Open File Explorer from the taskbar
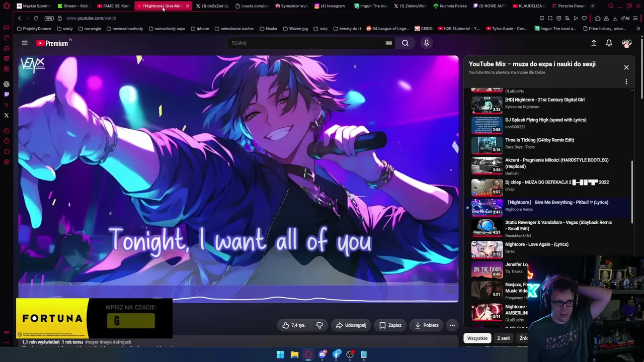The width and height of the screenshot is (644, 362). tap(294, 354)
